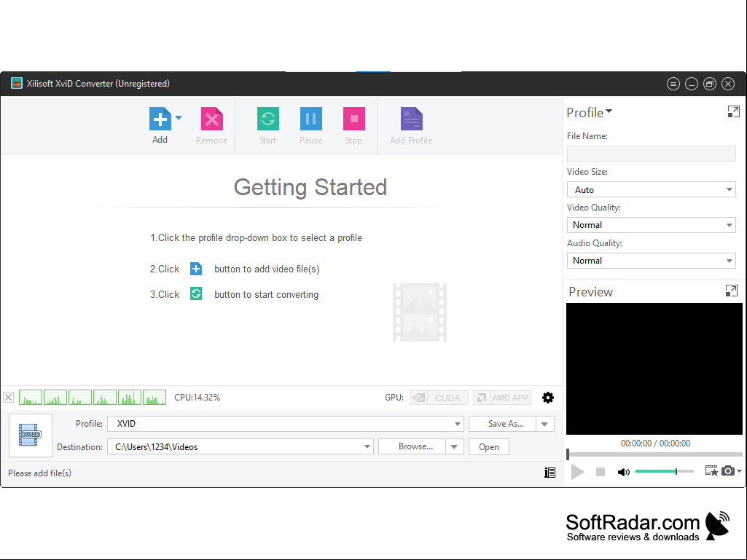Click the 'Please add file(s)' status text

[x=39, y=473]
